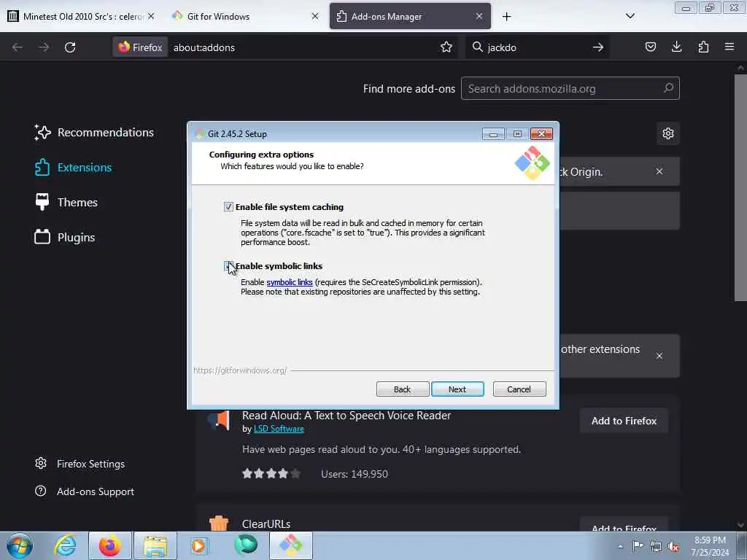Open the Downloads panel
The width and height of the screenshot is (747, 560).
(x=676, y=47)
